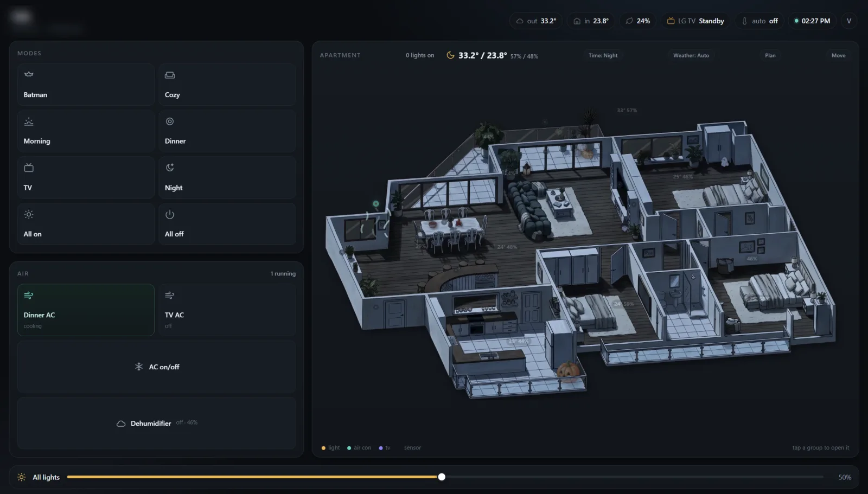Click the All lights sun icon
The height and width of the screenshot is (494, 868).
coord(22,477)
